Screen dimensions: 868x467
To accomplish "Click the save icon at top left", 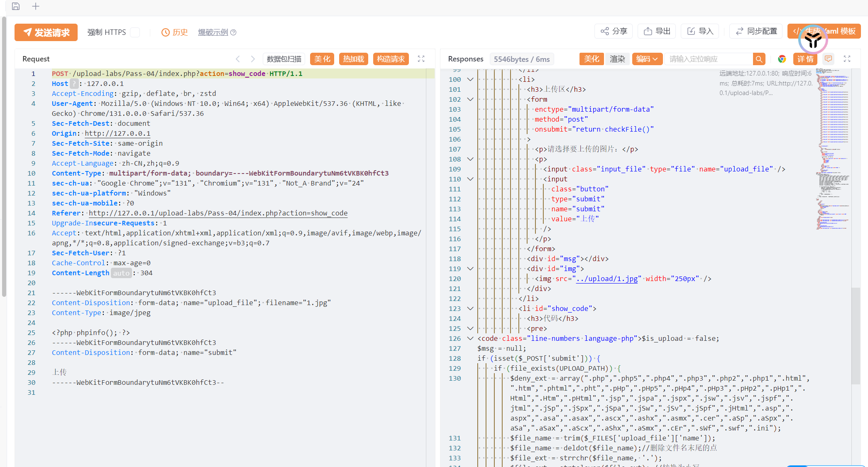I will [x=16, y=6].
